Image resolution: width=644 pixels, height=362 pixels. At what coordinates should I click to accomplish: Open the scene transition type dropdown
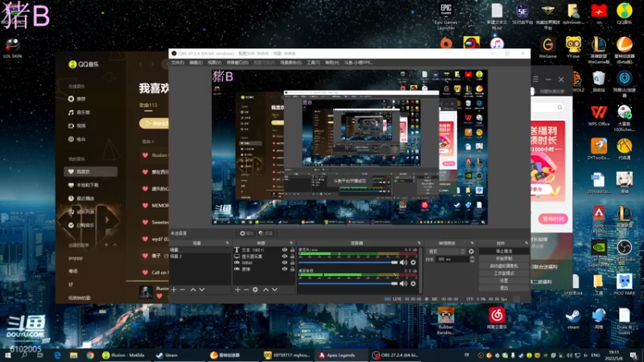pyautogui.click(x=446, y=251)
